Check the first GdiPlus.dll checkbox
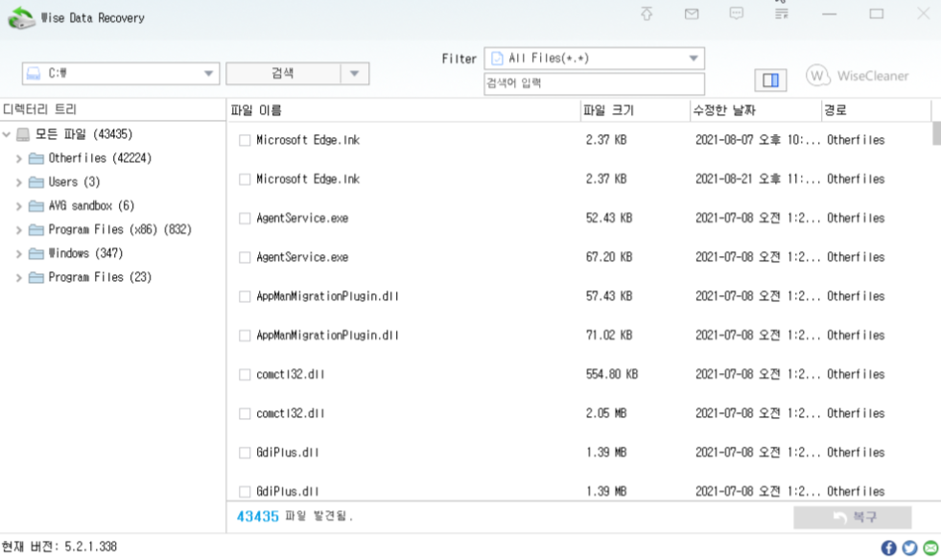Image resolution: width=941 pixels, height=560 pixels. point(245,453)
